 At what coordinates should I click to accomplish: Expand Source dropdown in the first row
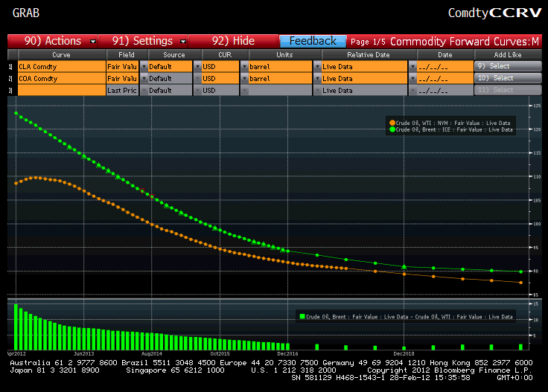point(144,66)
